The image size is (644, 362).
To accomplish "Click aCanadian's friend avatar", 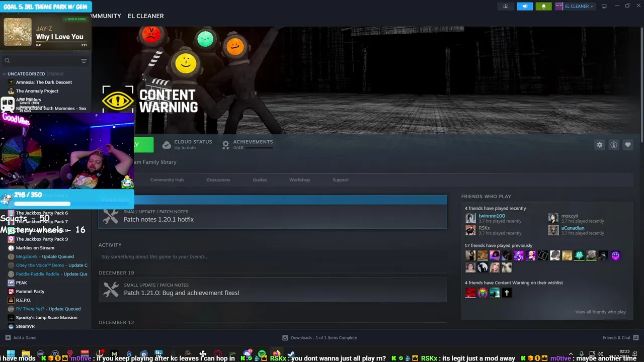I will 553,230.
